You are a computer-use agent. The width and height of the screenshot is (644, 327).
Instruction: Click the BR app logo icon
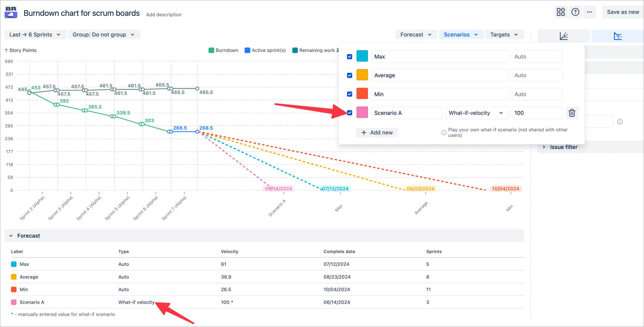(x=11, y=12)
